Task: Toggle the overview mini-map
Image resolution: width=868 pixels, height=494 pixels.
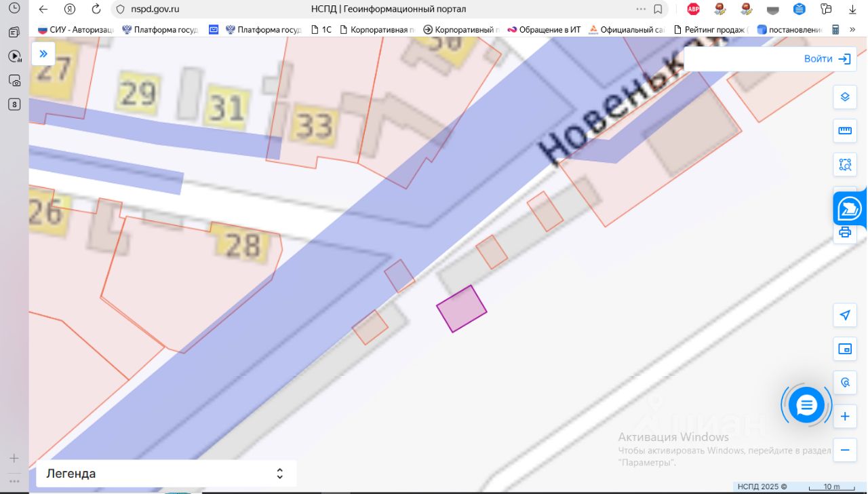Action: pyautogui.click(x=845, y=349)
